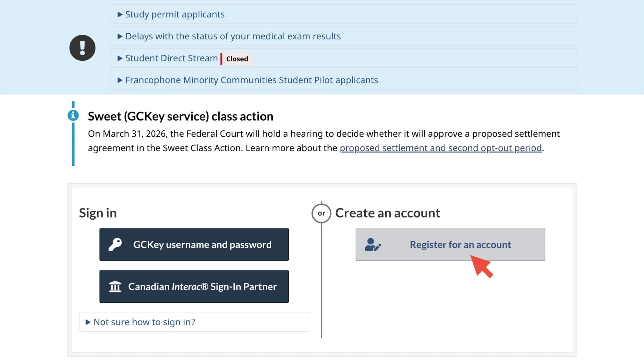This screenshot has height=364, width=644.
Task: Expand Student Direct Stream section
Action: [x=171, y=58]
